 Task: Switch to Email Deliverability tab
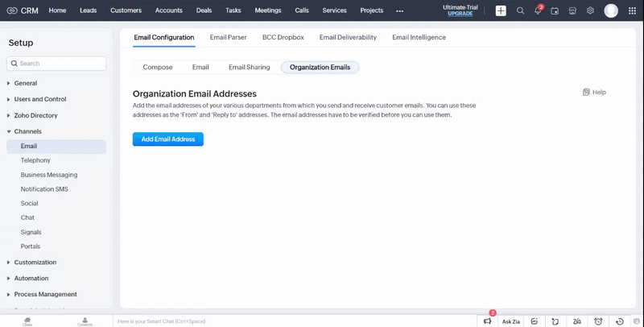click(x=348, y=37)
